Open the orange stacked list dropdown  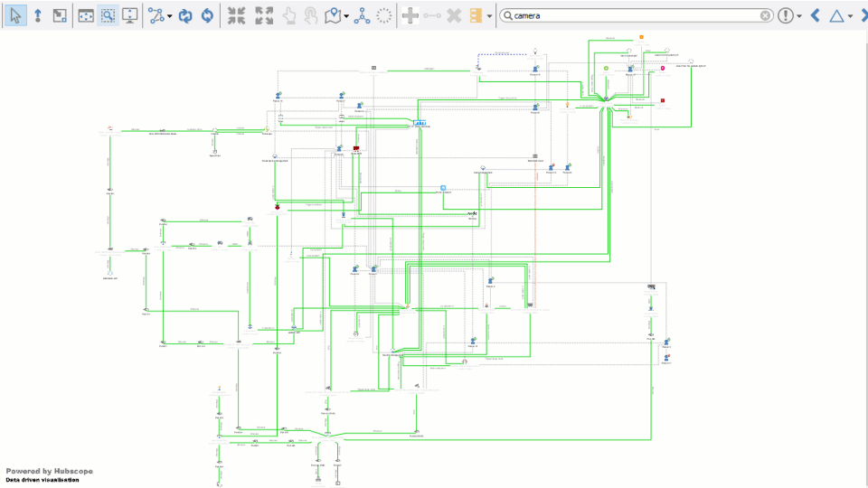[x=489, y=16]
